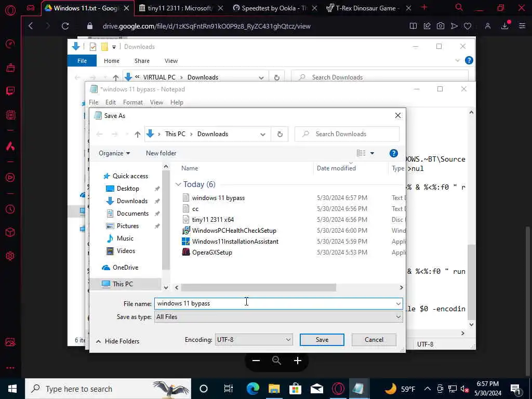Open the history clock icon in sidebar

click(x=10, y=209)
